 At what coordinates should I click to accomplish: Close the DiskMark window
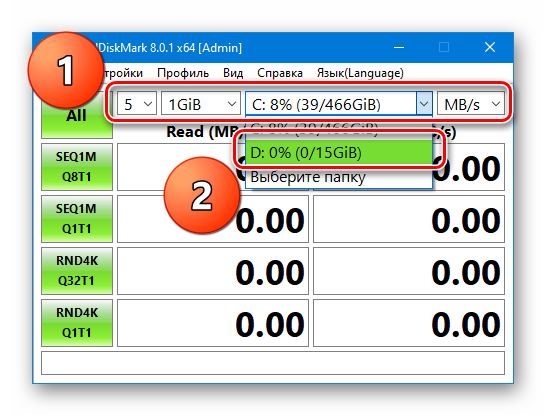(x=490, y=47)
